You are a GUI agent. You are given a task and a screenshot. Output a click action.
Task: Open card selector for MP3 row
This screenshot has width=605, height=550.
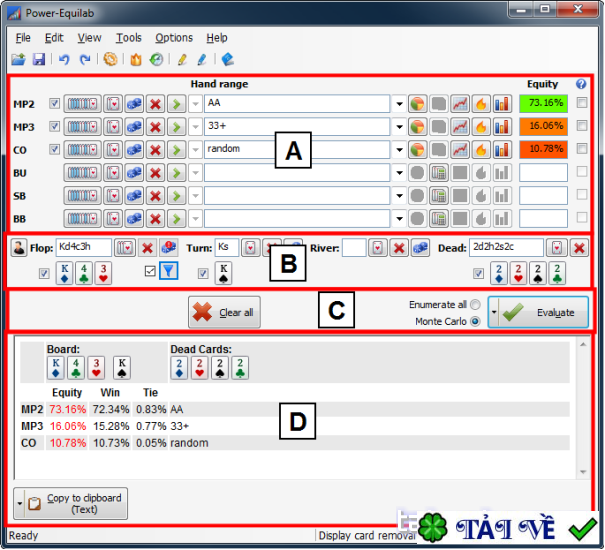coord(113,127)
